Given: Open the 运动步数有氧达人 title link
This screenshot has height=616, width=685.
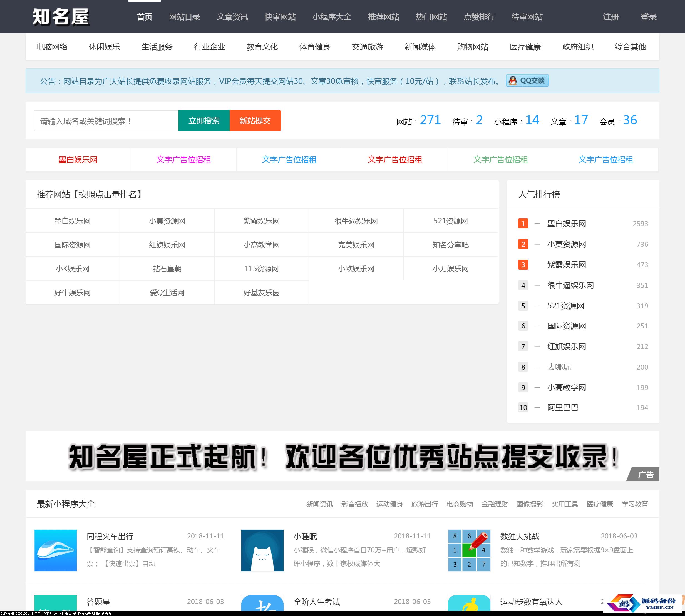Looking at the screenshot, I should point(531,602).
